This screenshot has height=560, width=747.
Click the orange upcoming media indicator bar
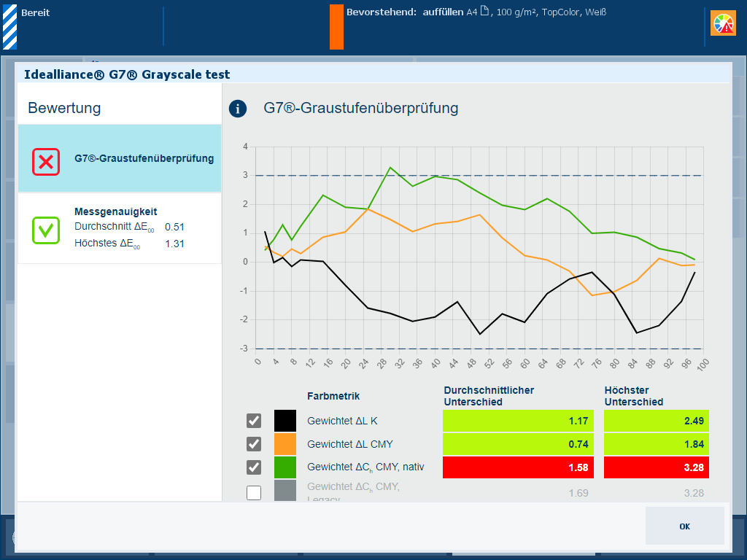336,27
